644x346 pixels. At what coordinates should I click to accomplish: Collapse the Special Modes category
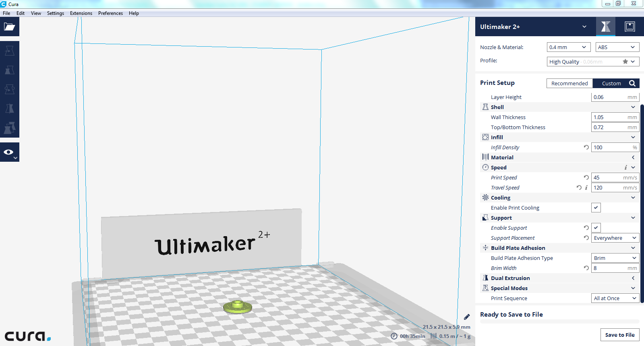pyautogui.click(x=633, y=288)
